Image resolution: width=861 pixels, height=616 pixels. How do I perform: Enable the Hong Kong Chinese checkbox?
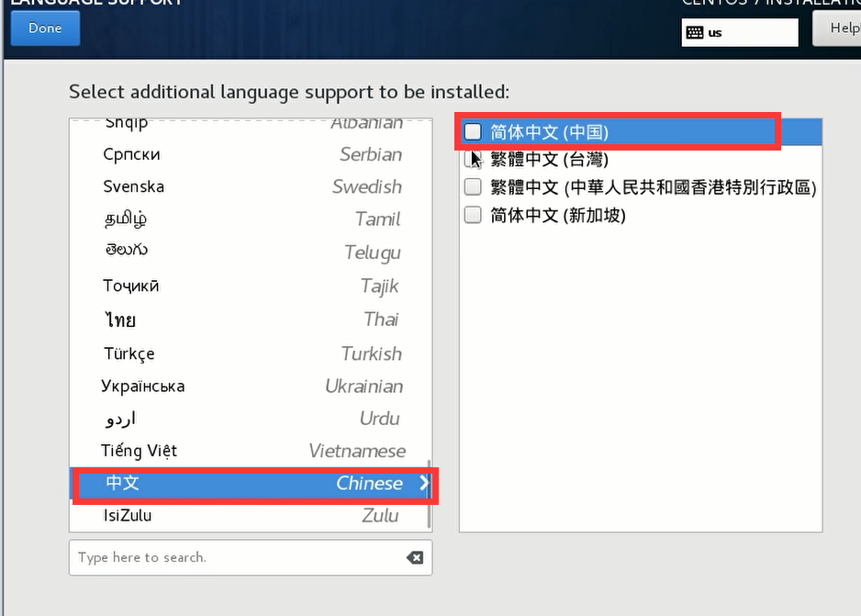click(x=473, y=187)
